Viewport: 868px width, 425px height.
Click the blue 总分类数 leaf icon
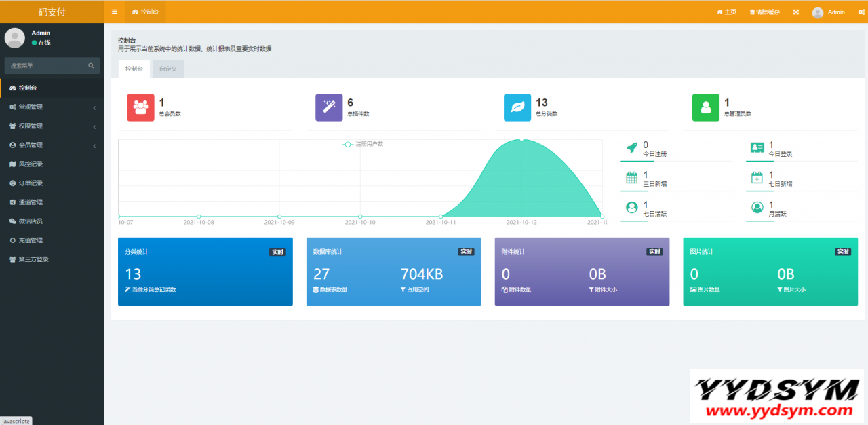coord(517,107)
